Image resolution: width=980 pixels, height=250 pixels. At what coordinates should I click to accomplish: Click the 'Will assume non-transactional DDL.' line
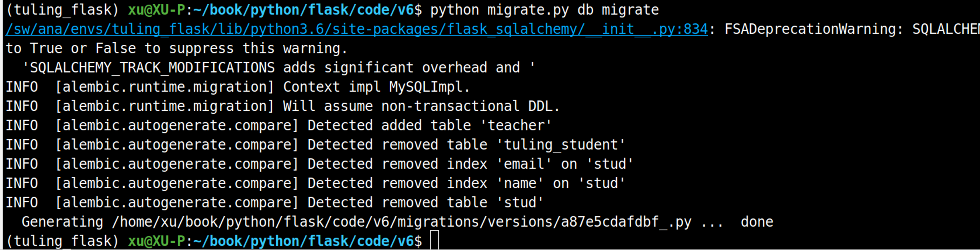pos(283,106)
